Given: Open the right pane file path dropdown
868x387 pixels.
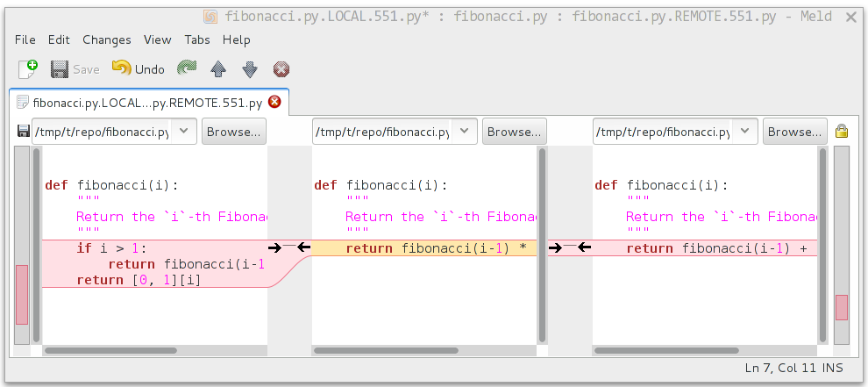Looking at the screenshot, I should click(745, 132).
